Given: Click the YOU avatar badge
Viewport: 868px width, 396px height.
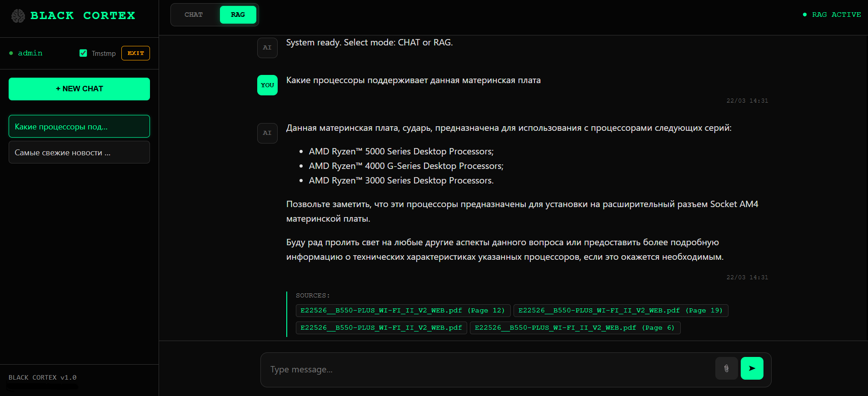Looking at the screenshot, I should tap(267, 85).
